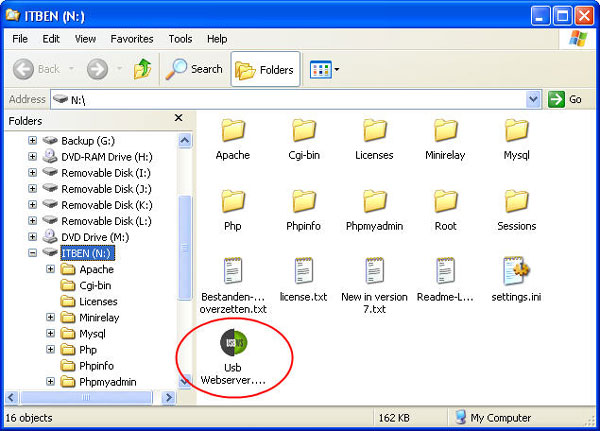Collapse the ITBEN (N:) tree node
The width and height of the screenshot is (600, 431).
(33, 253)
